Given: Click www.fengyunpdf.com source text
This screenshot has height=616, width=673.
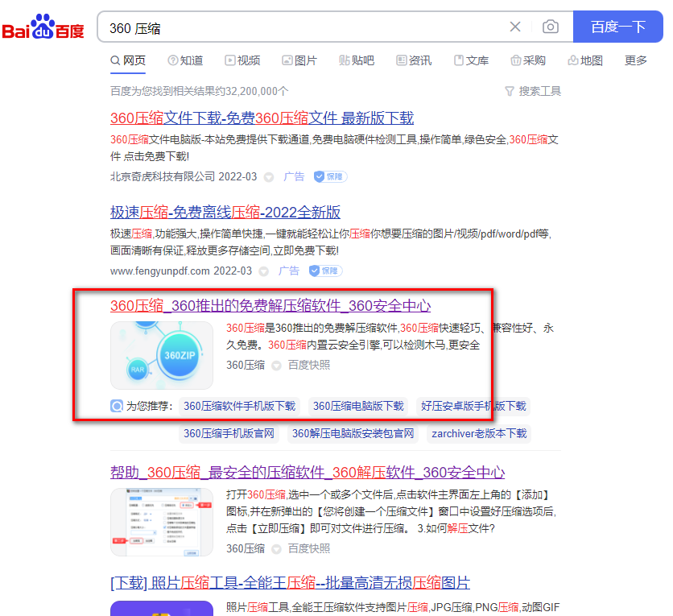Looking at the screenshot, I should [159, 271].
